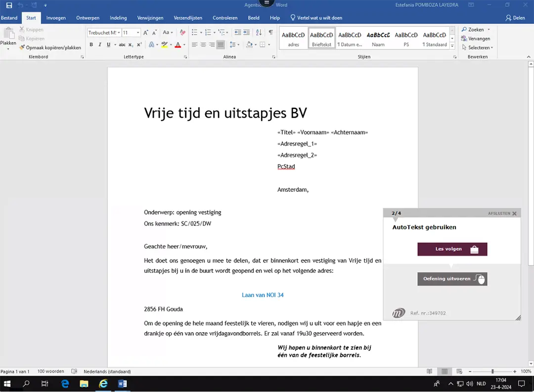Image resolution: width=534 pixels, height=392 pixels.
Task: Apply red font color
Action: point(178,44)
